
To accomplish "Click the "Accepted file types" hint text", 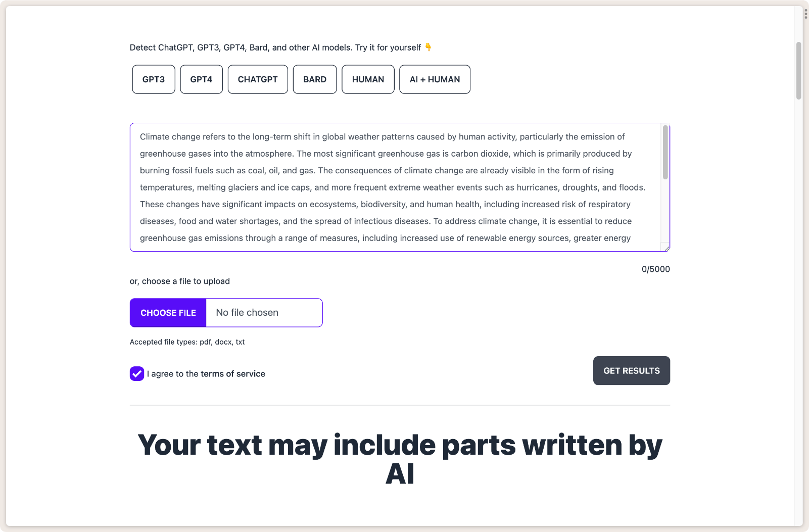I will tap(187, 342).
